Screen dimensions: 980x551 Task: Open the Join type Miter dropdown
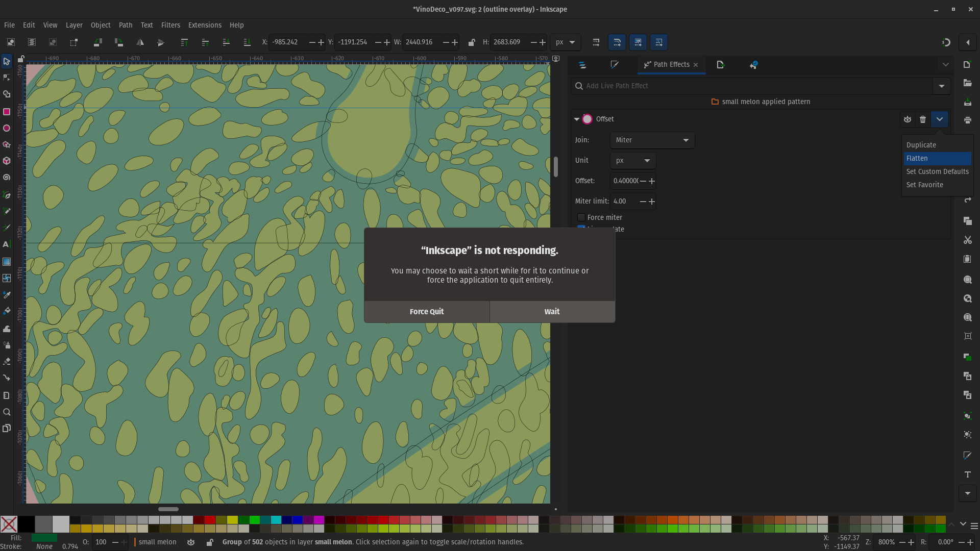pyautogui.click(x=652, y=140)
